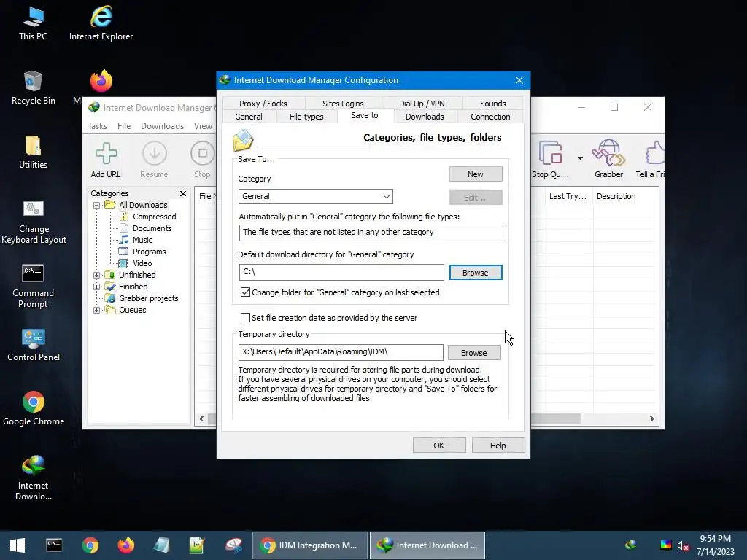Select Music category in tree
This screenshot has width=747, height=560.
(x=142, y=240)
